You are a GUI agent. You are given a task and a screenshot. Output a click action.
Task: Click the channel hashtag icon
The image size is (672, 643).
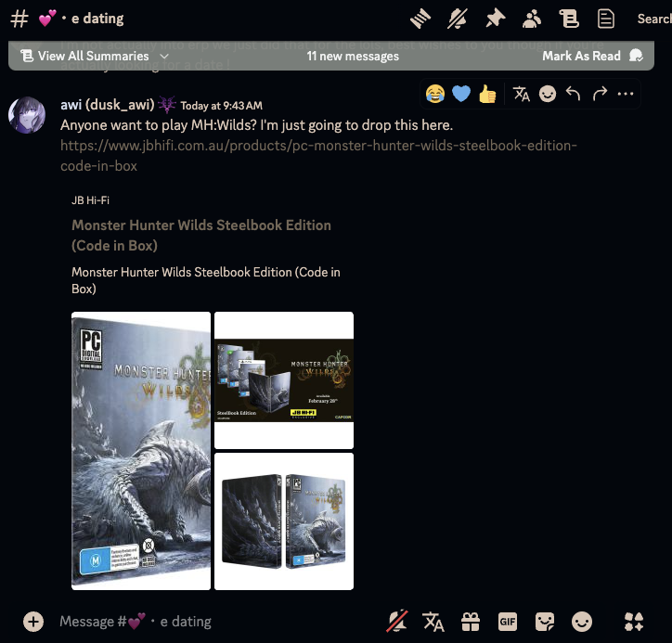pyautogui.click(x=19, y=19)
